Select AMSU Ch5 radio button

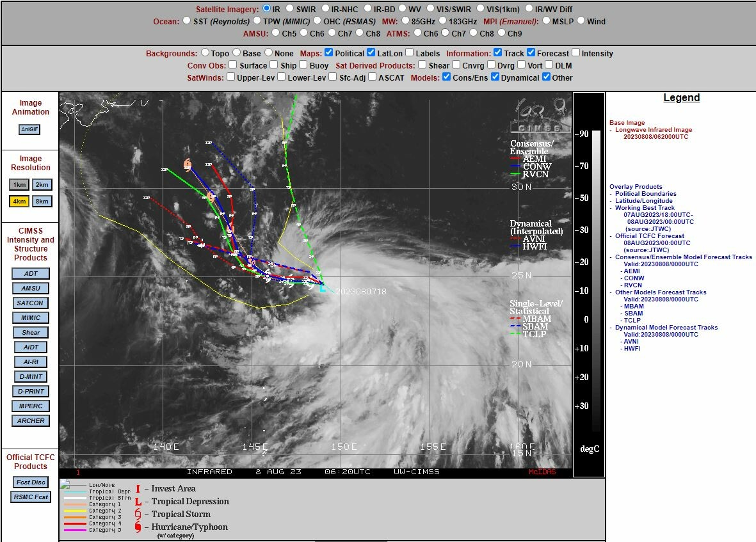[x=275, y=32]
